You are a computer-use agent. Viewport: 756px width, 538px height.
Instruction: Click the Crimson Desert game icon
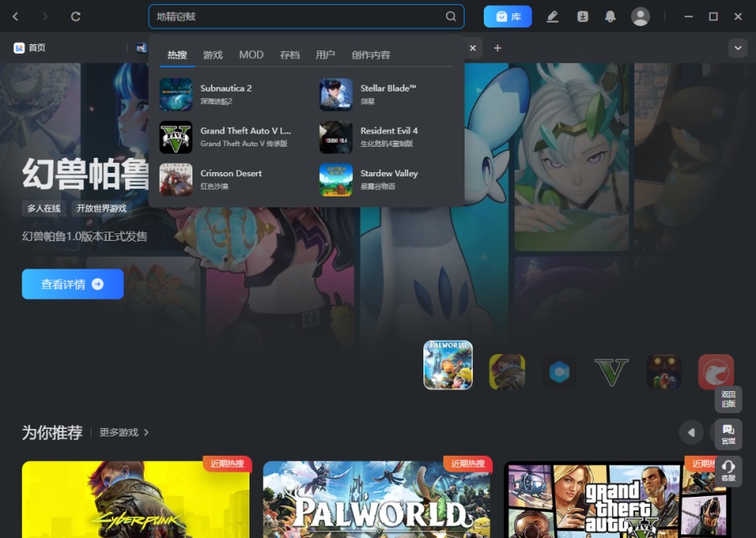pos(176,180)
